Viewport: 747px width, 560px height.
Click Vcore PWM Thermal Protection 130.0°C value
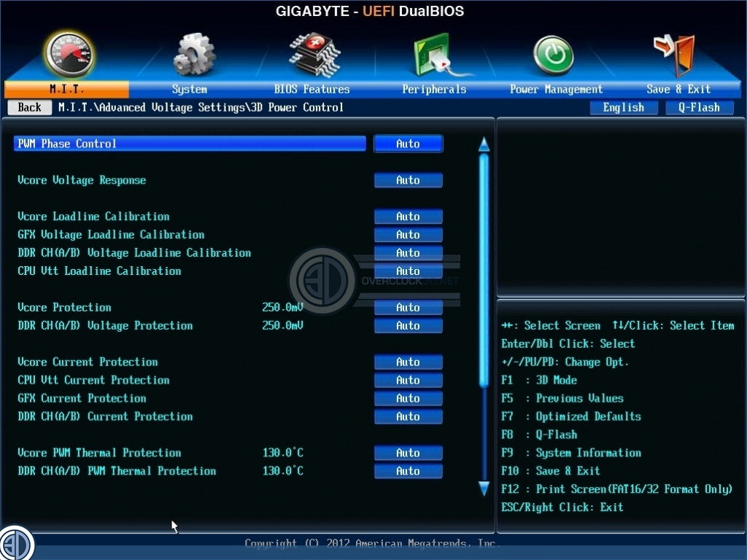(x=282, y=452)
